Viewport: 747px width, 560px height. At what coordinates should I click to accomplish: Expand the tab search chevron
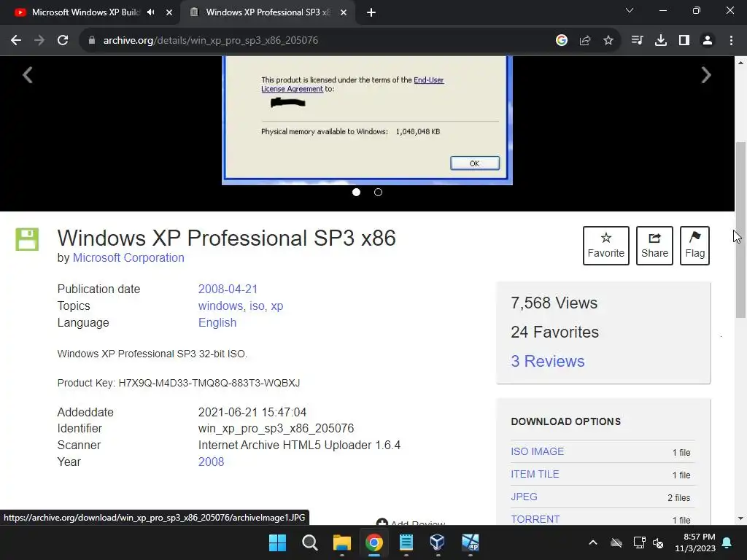point(630,10)
